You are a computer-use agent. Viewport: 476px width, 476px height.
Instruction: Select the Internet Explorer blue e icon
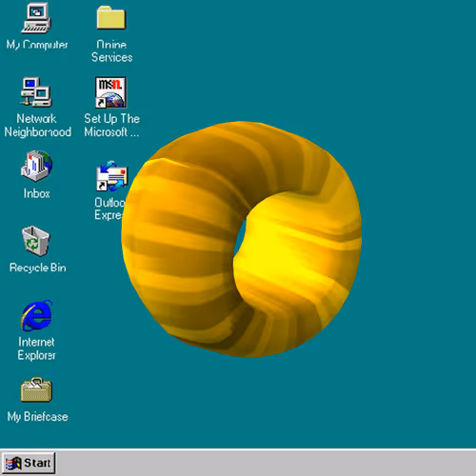click(x=36, y=315)
